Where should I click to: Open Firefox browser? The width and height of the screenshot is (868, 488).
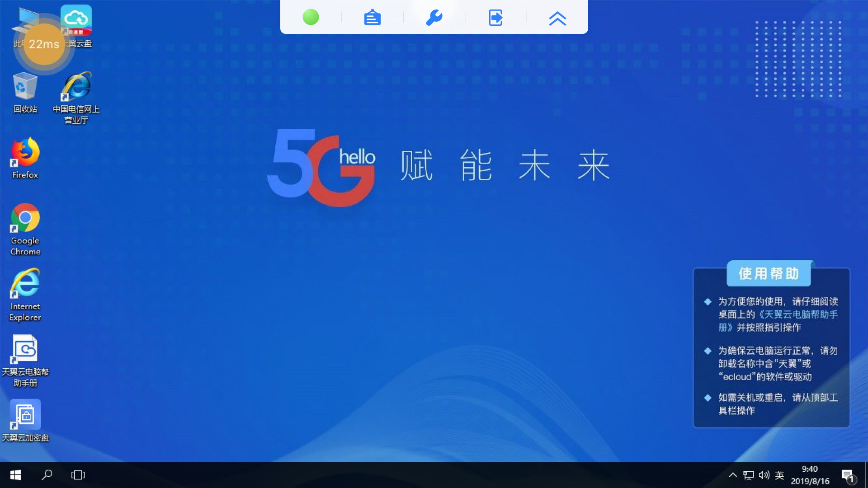coord(25,157)
